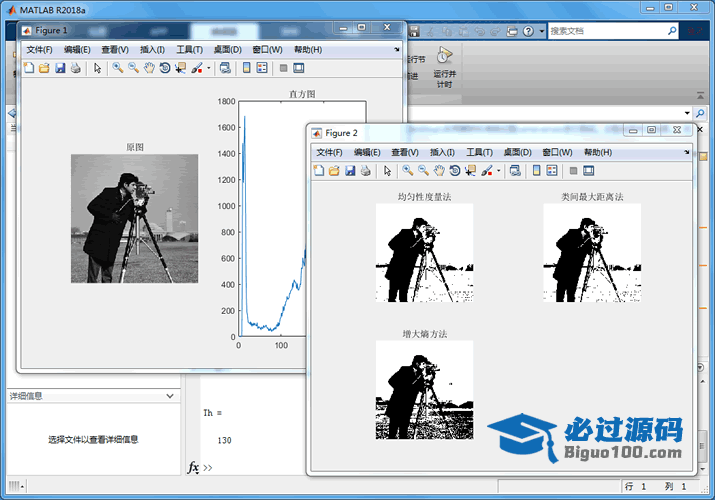Open brush color dropdown arrow in Figure 1
715x500 pixels.
208,68
